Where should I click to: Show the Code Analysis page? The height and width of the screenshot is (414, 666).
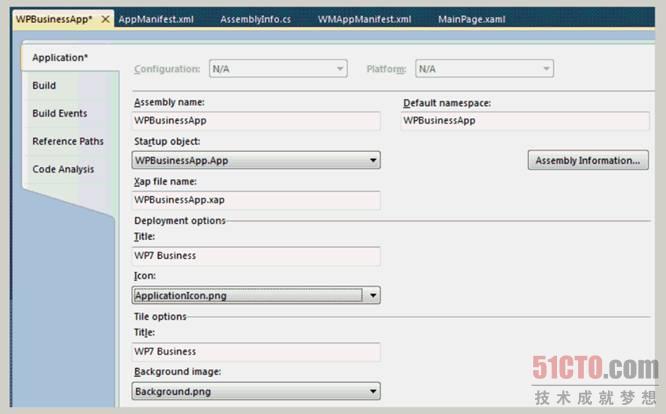point(63,169)
